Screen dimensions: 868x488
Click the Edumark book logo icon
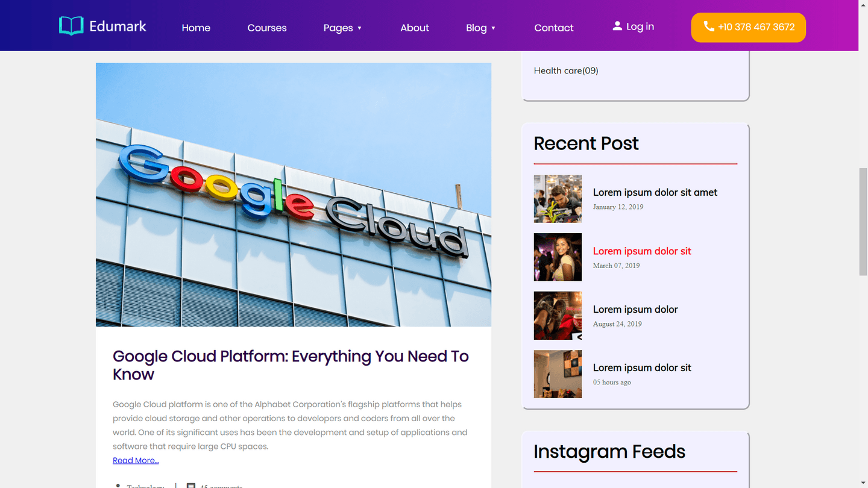coord(71,26)
